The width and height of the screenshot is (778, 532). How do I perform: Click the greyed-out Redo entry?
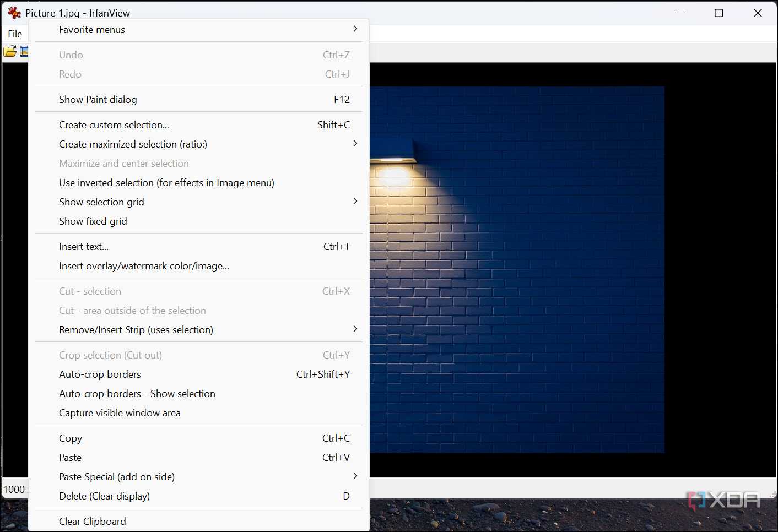[199, 74]
